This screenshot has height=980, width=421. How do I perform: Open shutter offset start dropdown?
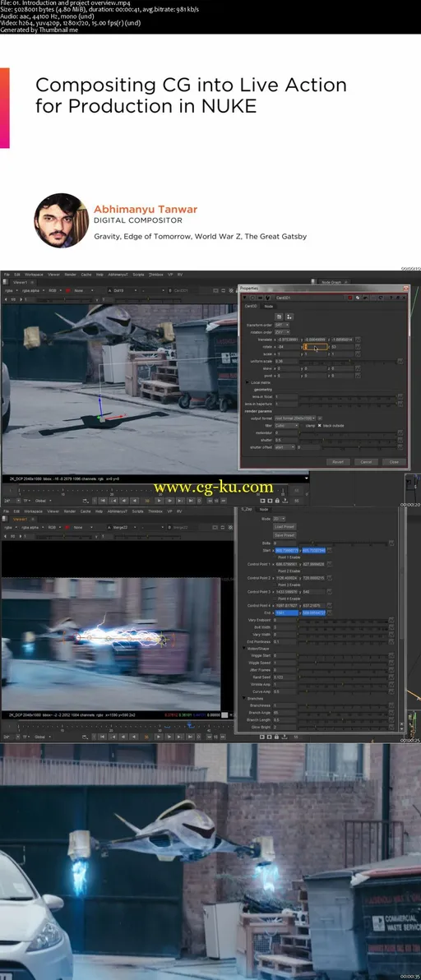click(x=285, y=447)
